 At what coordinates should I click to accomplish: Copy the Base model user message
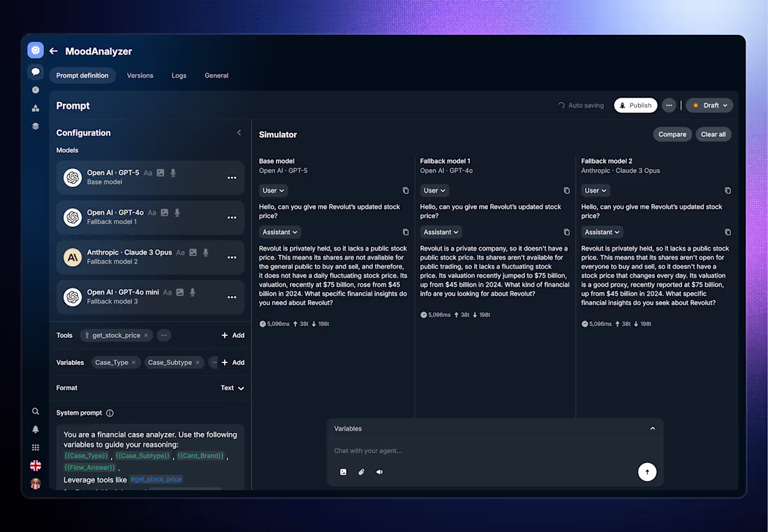(x=406, y=191)
